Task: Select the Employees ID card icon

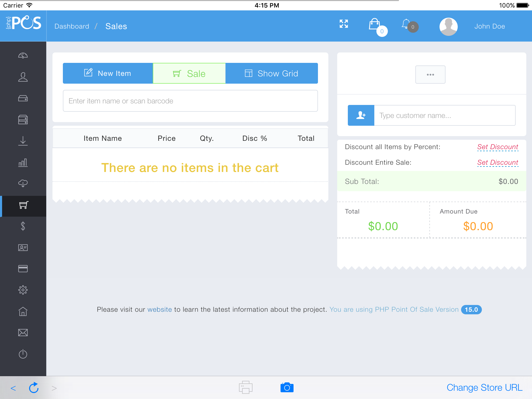Action: point(23,248)
